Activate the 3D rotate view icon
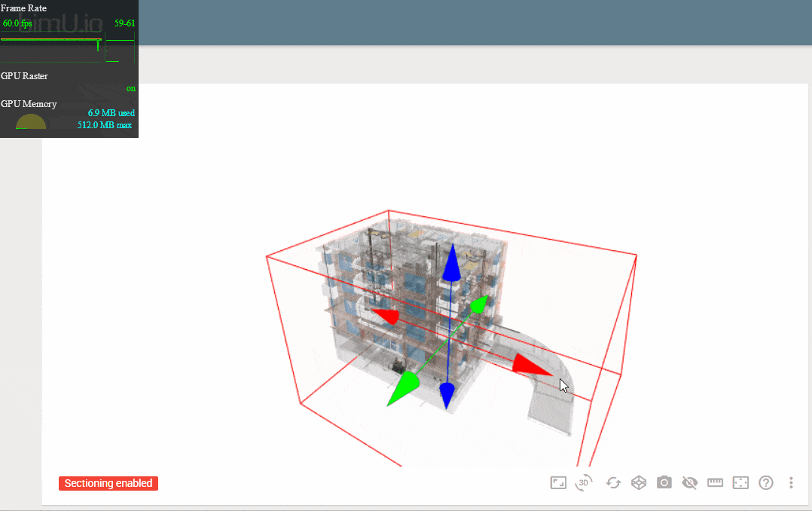 click(x=585, y=482)
